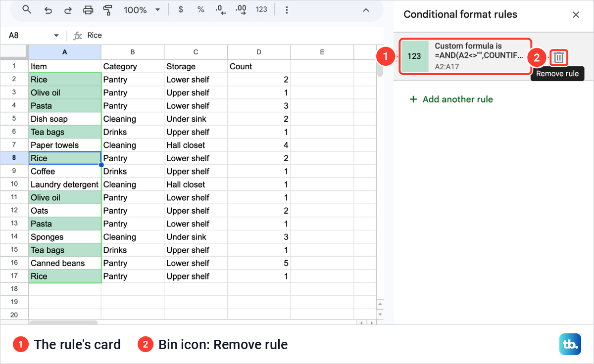
Task: Click the tb. logo icon
Action: click(570, 344)
